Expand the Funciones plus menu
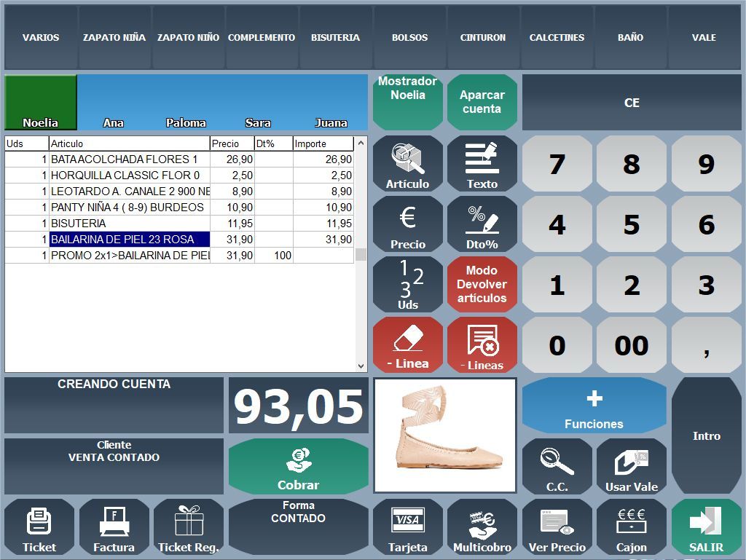 pos(594,406)
